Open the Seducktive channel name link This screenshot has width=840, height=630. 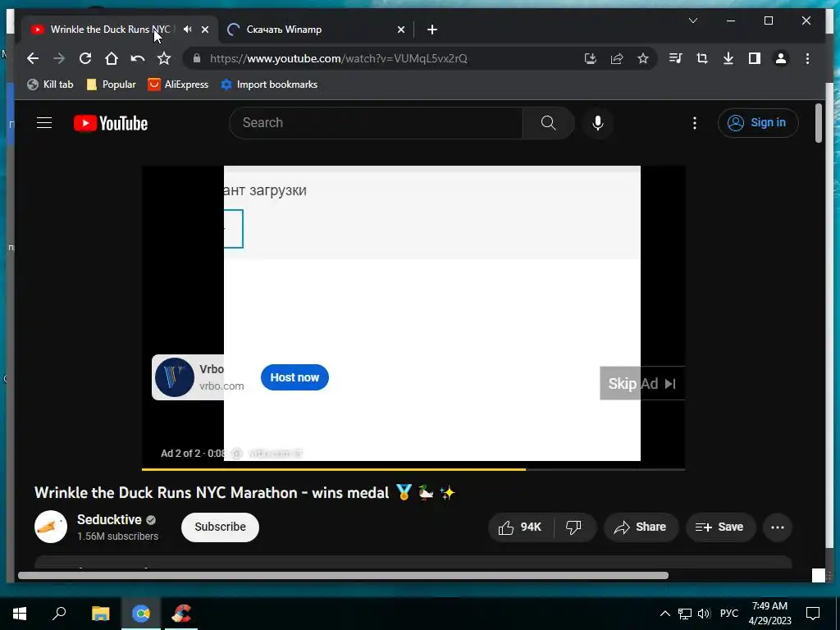click(109, 519)
